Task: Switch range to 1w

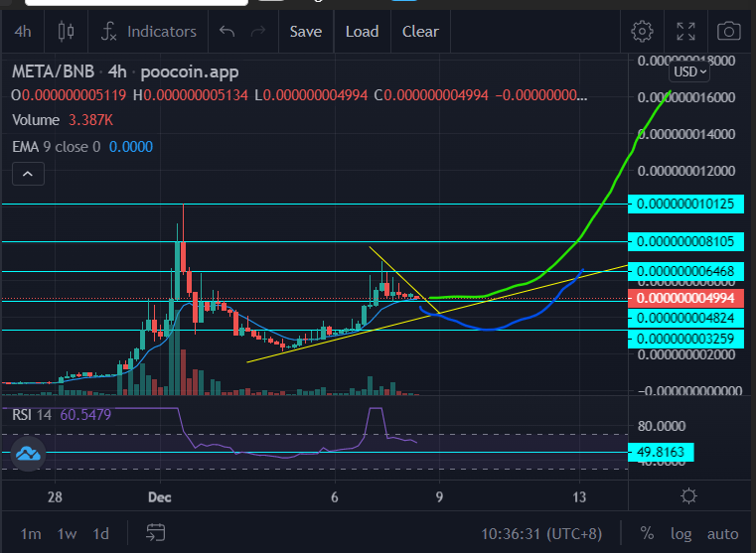Action: [x=67, y=534]
